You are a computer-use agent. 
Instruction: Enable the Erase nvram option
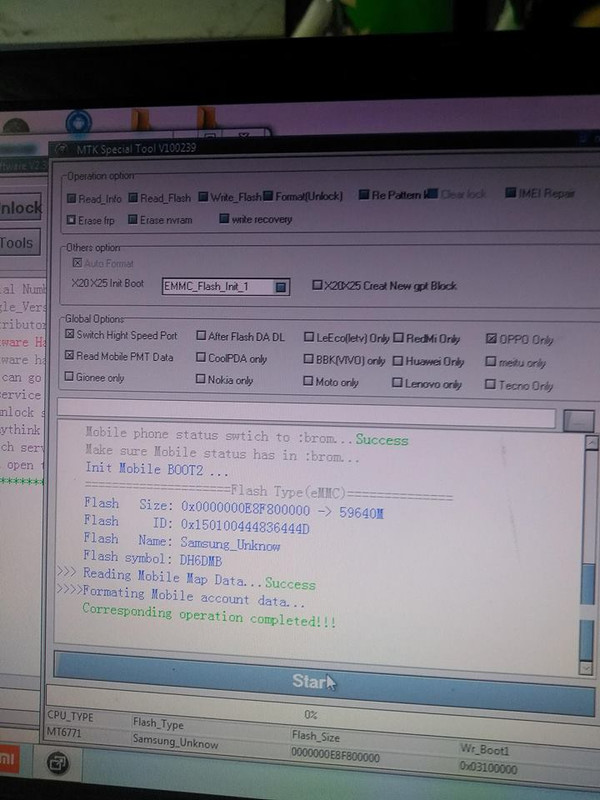133,219
